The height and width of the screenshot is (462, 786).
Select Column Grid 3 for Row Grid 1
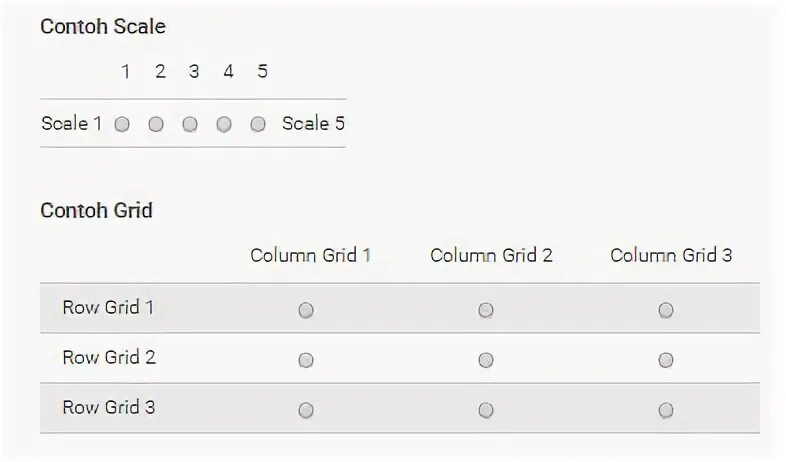tap(666, 310)
